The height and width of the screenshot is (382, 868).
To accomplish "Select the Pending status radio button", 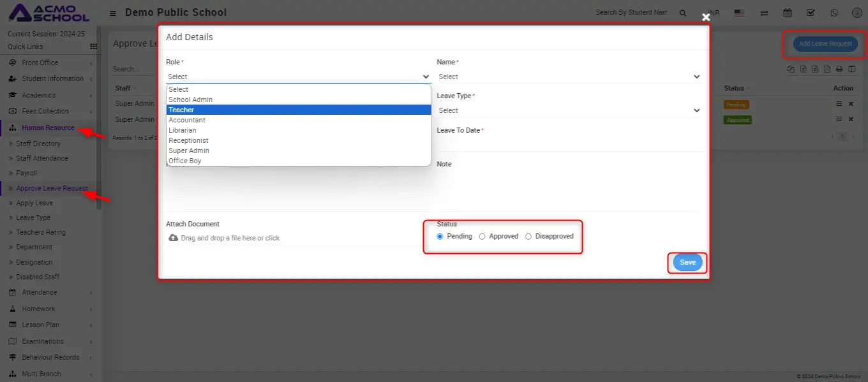I will (x=440, y=237).
